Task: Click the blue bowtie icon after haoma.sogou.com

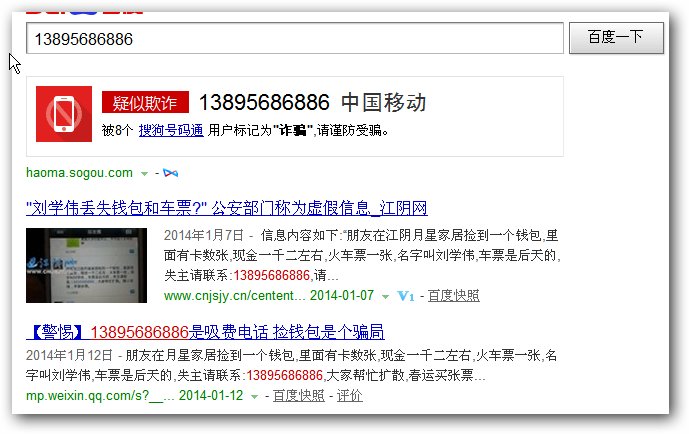Action: point(170,173)
